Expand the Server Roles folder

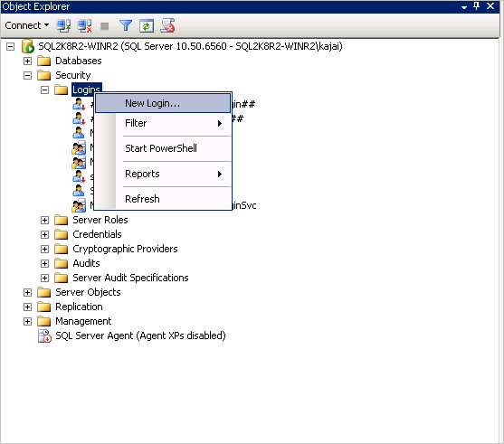[x=44, y=220]
